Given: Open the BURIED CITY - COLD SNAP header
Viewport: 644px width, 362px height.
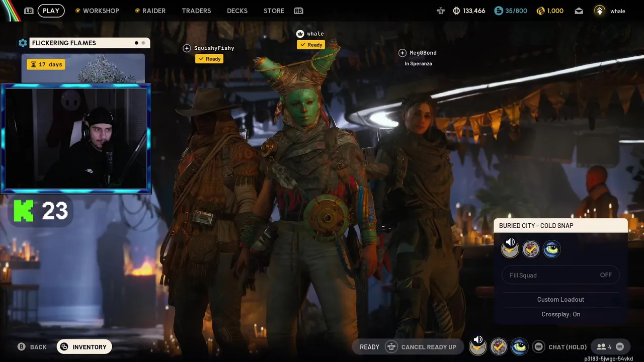Looking at the screenshot, I should coord(560,226).
